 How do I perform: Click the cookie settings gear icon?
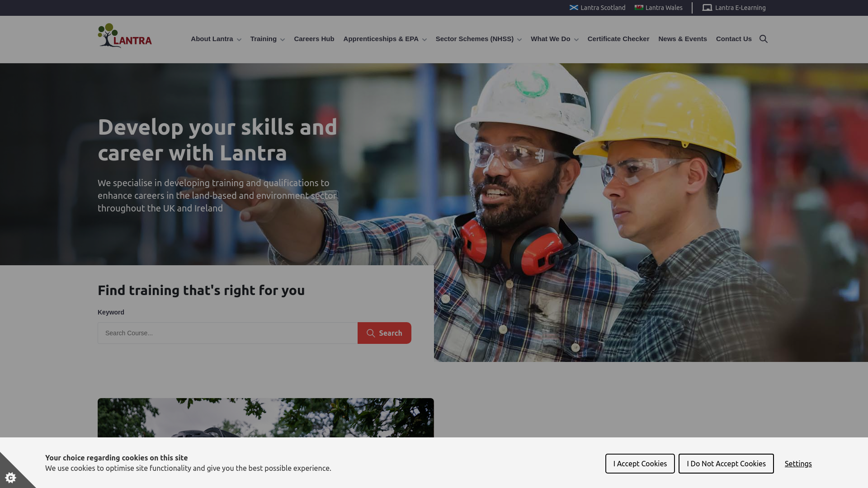point(11,477)
